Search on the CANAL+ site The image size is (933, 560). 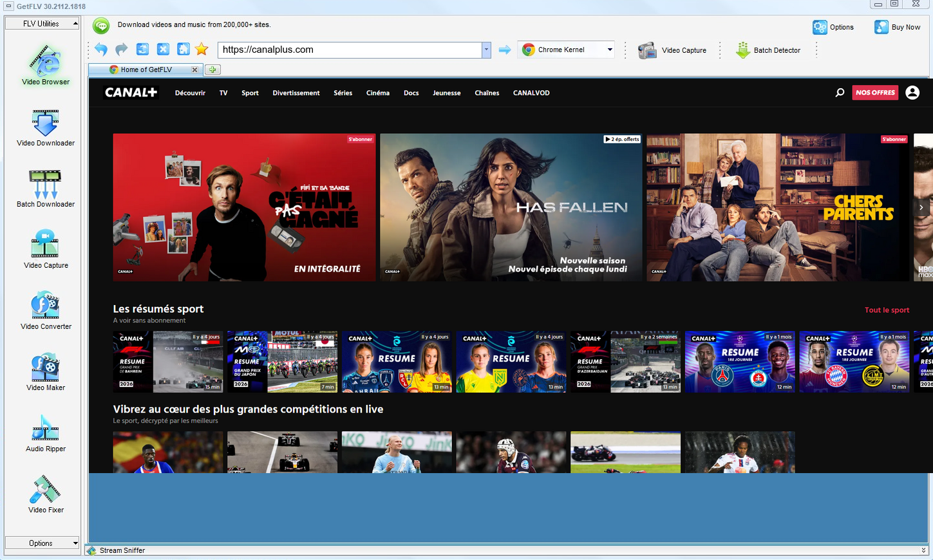[840, 93]
